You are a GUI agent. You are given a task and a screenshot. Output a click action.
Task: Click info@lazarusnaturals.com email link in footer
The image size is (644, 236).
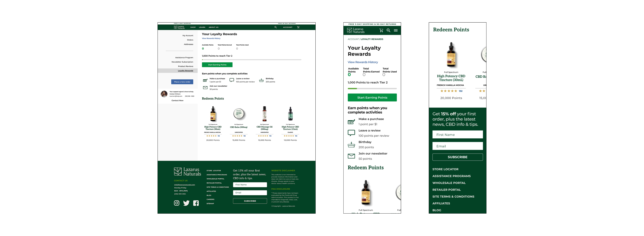click(184, 185)
